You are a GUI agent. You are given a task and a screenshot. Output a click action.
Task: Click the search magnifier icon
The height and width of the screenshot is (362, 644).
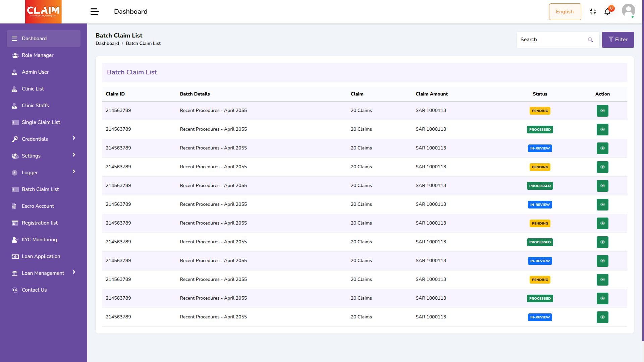coord(590,40)
